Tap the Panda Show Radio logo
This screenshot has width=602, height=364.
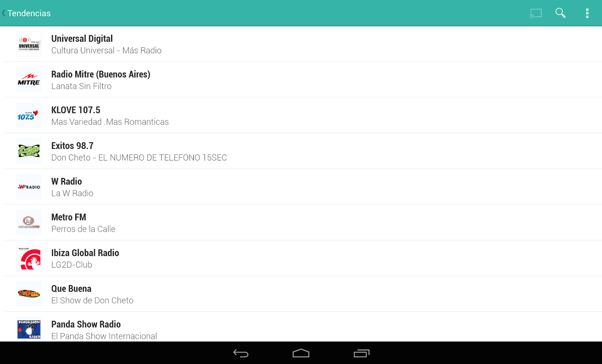click(29, 329)
